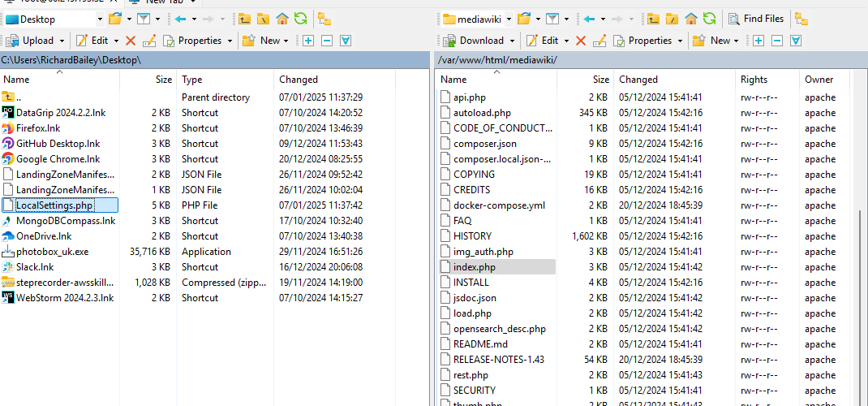Click remote New button
This screenshot has width=868, height=406.
pos(713,41)
